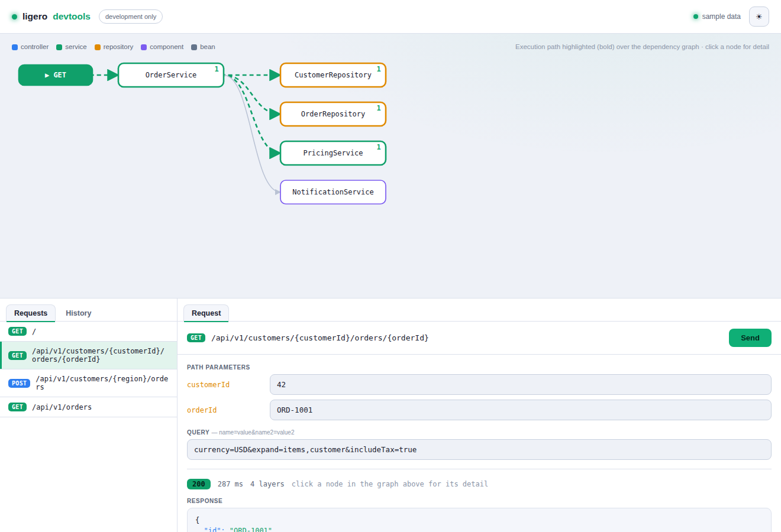781x532 pixels.
Task: Click the request URL path text
Action: (320, 338)
